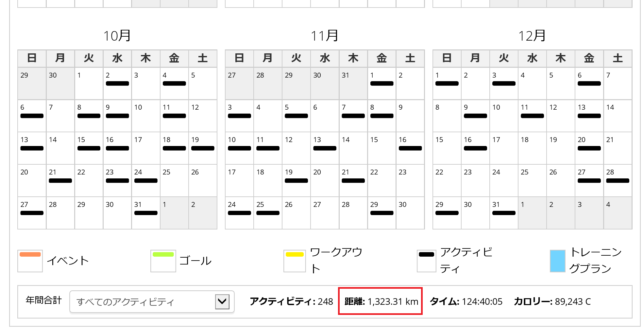Select the activity bar on October 27
644x328 pixels.
point(32,213)
